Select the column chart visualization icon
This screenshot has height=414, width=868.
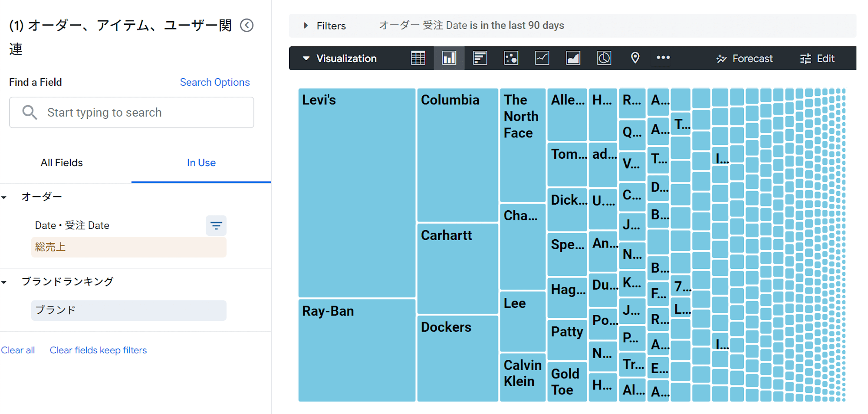[449, 58]
